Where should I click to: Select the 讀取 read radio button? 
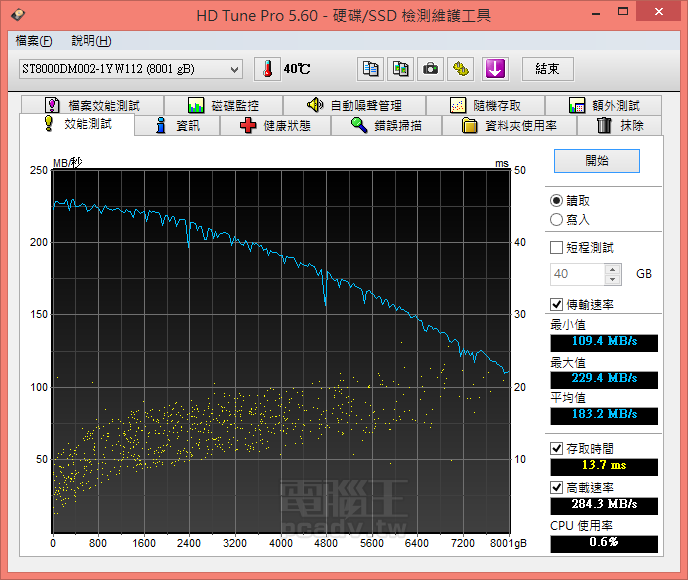point(556,200)
